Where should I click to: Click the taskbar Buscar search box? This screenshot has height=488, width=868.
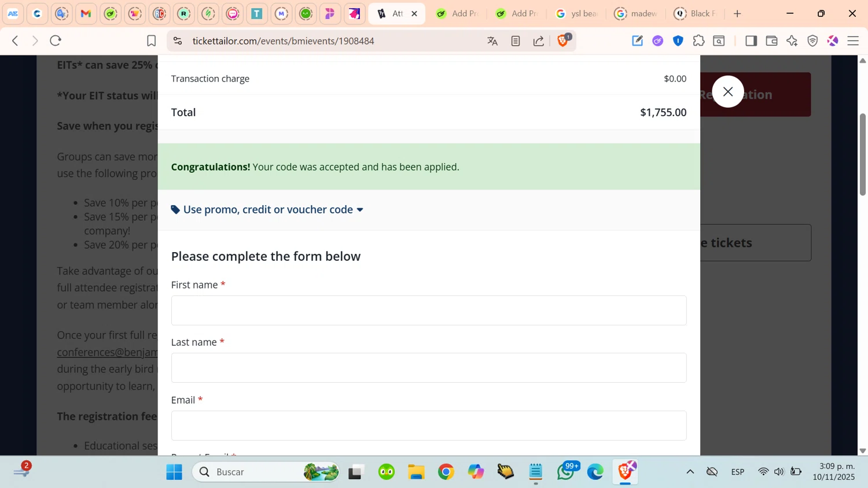tap(266, 472)
